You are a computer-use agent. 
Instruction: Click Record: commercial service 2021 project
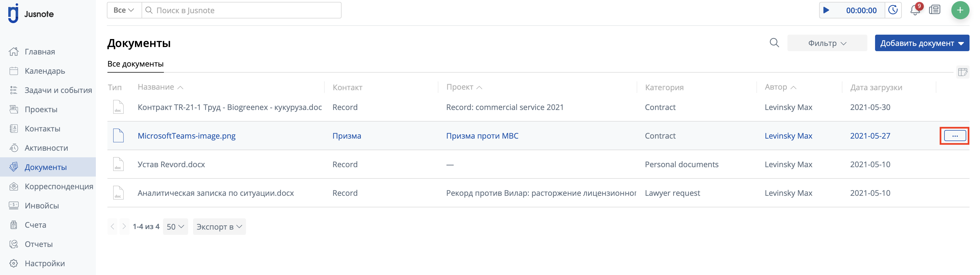[505, 107]
